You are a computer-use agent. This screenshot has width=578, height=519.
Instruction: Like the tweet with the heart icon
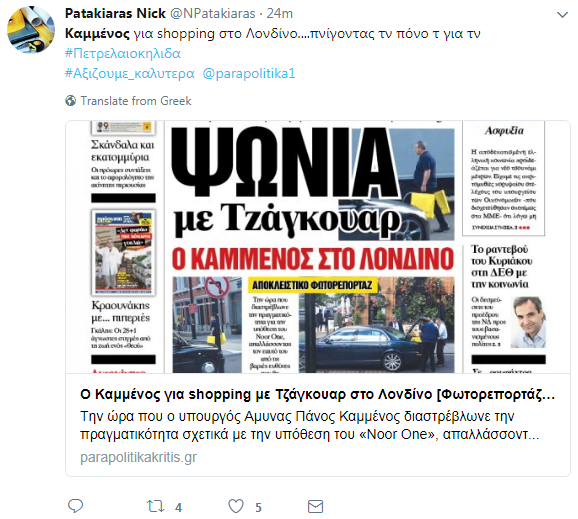[x=236, y=506]
